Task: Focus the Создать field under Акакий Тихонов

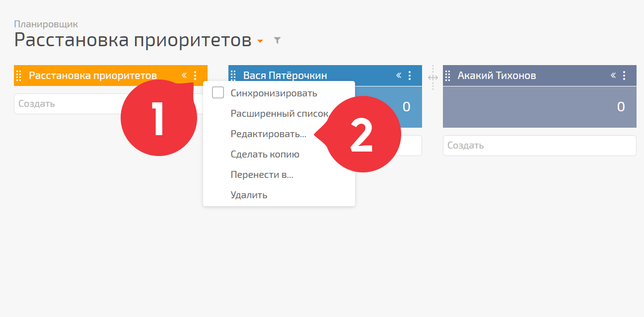Action: (x=539, y=146)
